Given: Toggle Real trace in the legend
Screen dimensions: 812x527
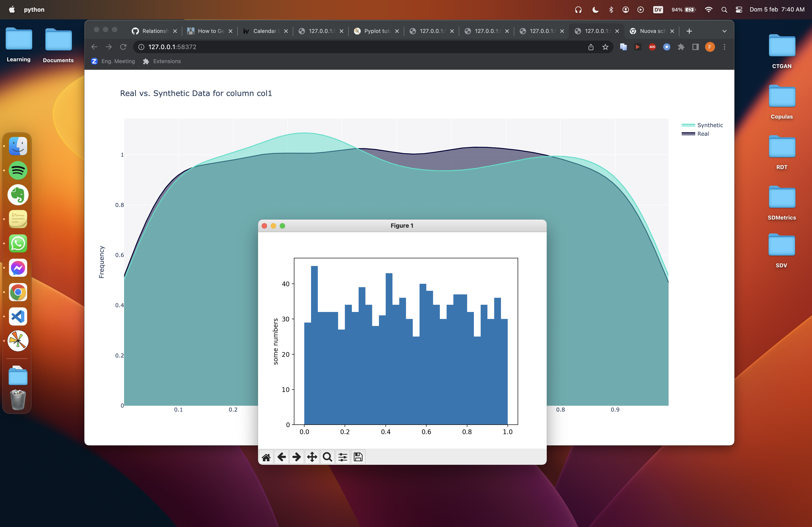Looking at the screenshot, I should 702,134.
